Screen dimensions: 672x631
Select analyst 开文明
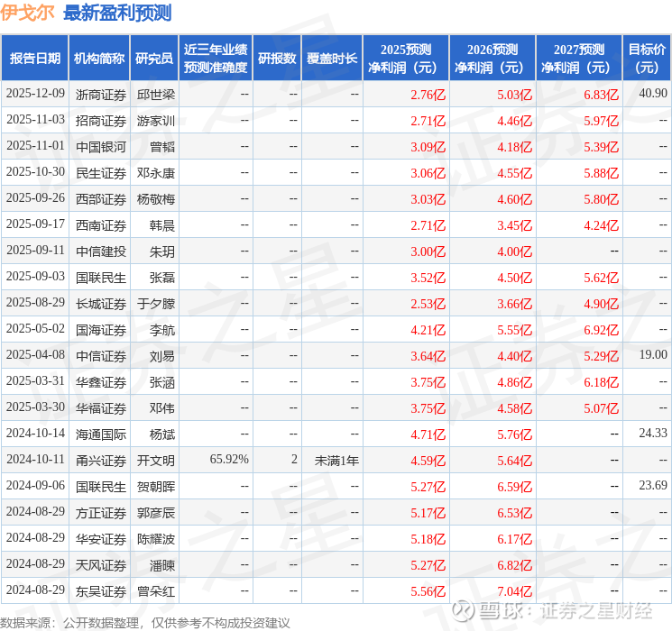coord(156,460)
